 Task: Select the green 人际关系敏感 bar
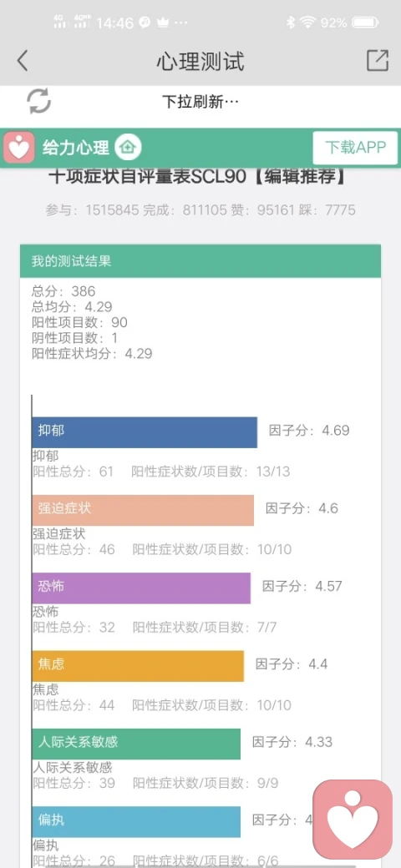click(x=136, y=744)
